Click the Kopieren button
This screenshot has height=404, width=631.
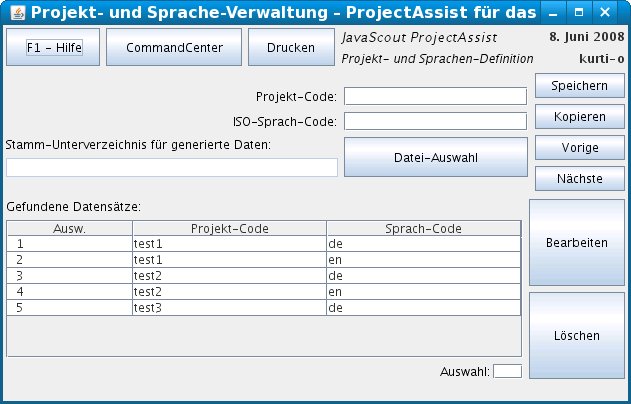(579, 117)
